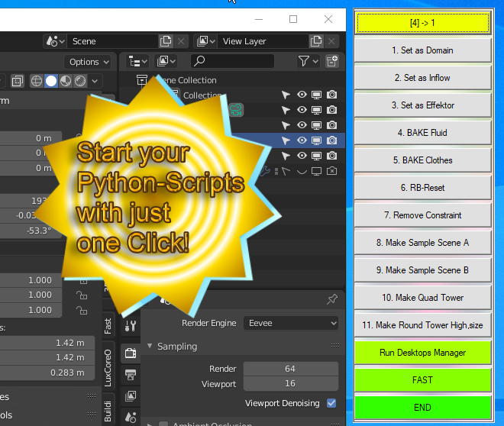
Task: Enable viewport display on the wrench modifier row
Action: (317, 171)
